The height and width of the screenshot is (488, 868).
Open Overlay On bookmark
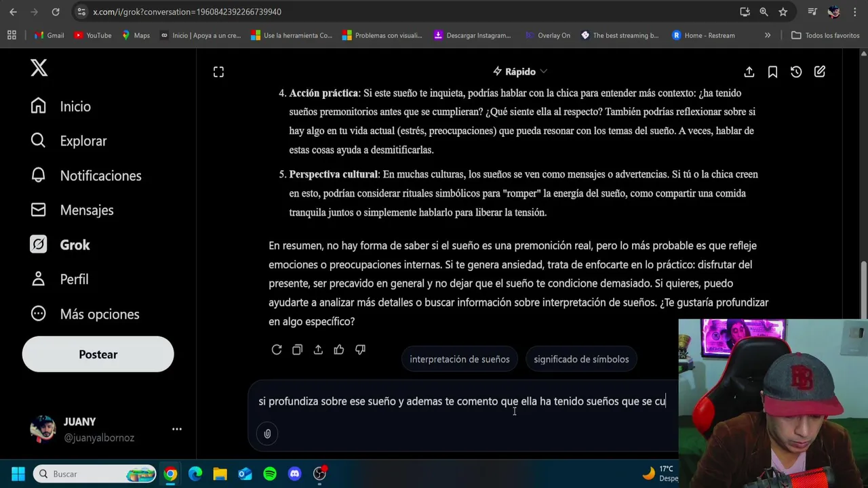[548, 35]
